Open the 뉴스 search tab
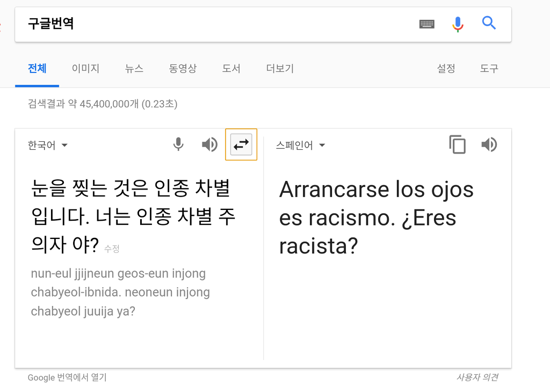Viewport: 550px width, 392px height. coord(133,68)
